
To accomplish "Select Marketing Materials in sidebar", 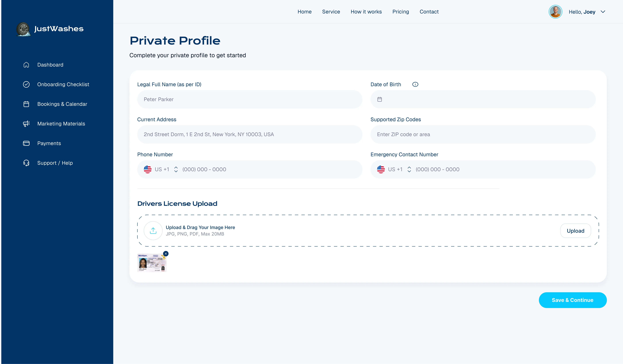I will click(61, 124).
